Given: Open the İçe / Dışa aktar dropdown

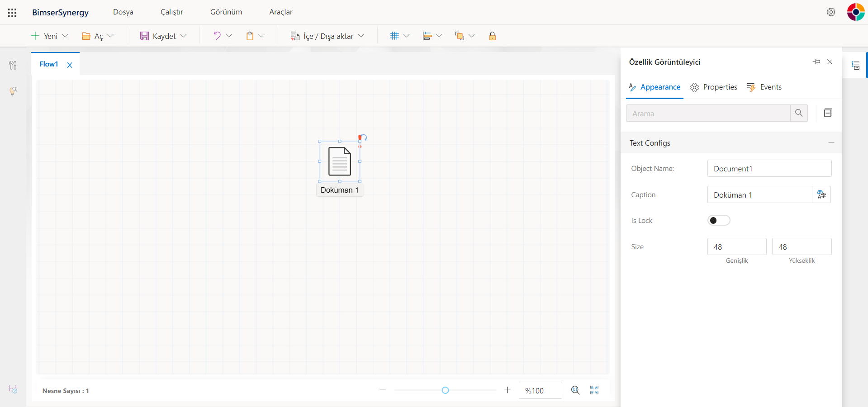Looking at the screenshot, I should point(361,36).
